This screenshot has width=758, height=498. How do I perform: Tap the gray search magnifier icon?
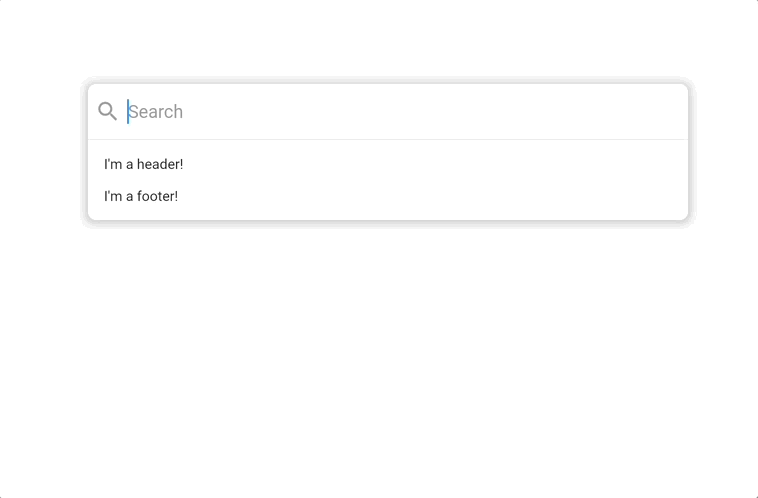coord(107,111)
